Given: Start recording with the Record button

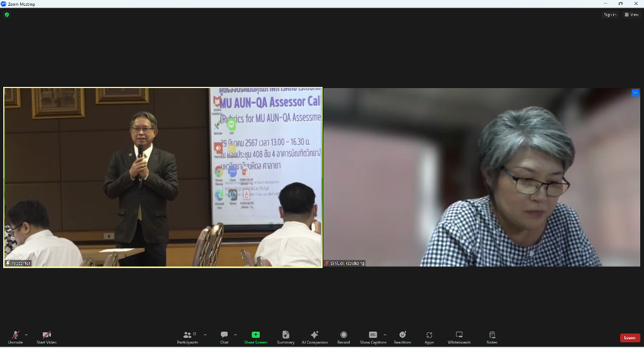Looking at the screenshot, I should click(343, 337).
